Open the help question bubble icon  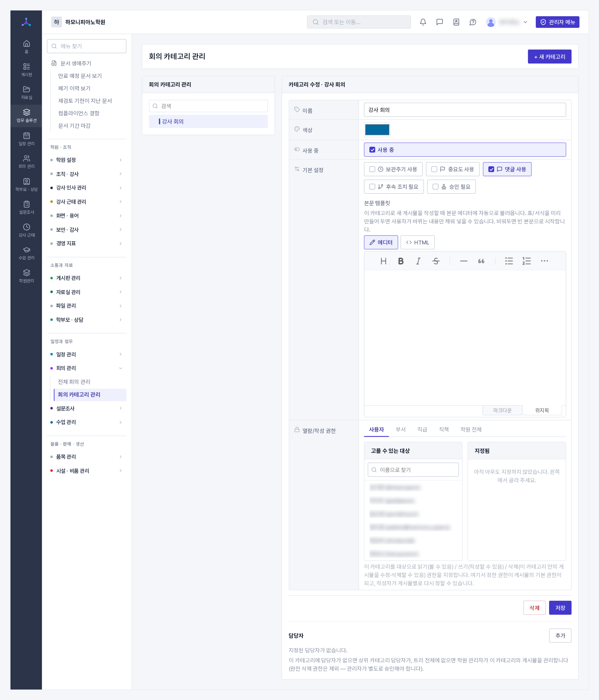click(x=473, y=22)
